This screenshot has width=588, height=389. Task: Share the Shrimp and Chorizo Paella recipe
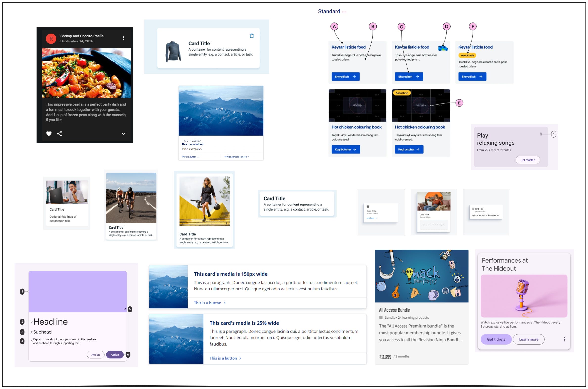(x=60, y=134)
